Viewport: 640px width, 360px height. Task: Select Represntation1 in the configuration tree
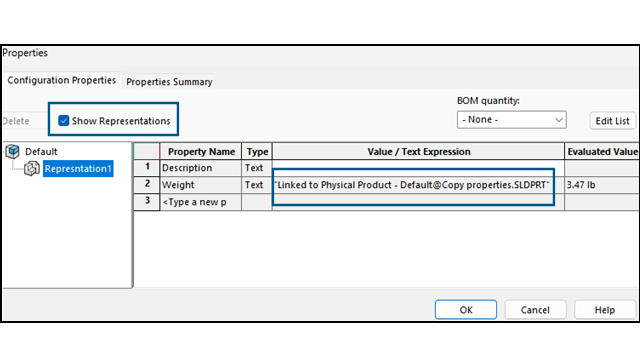point(78,169)
